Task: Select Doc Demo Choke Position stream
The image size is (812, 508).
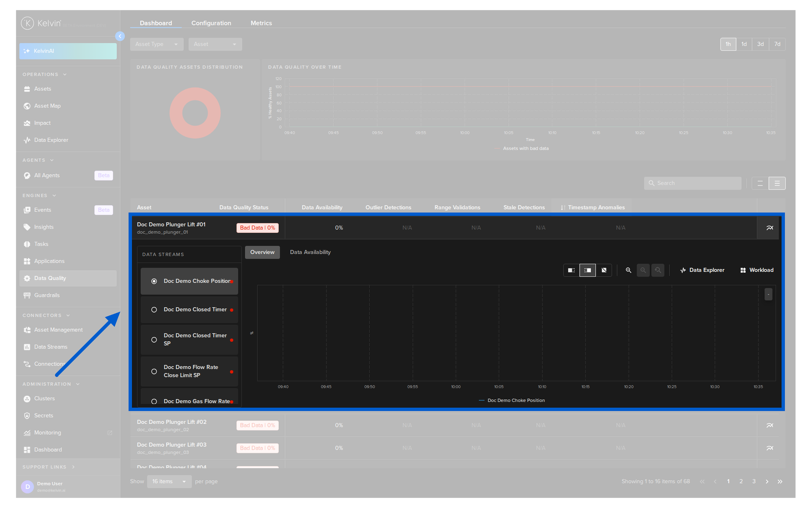Action: click(189, 281)
